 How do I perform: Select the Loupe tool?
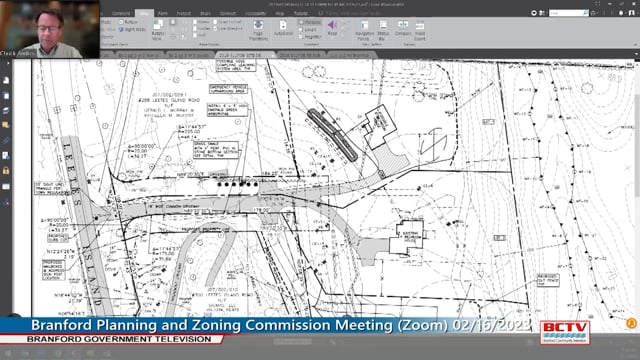pos(308,29)
